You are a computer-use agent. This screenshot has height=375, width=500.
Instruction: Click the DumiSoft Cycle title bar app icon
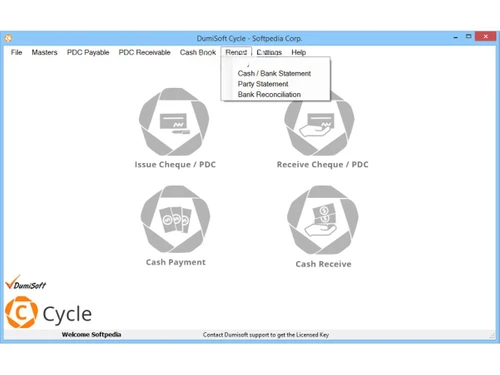click(x=8, y=38)
